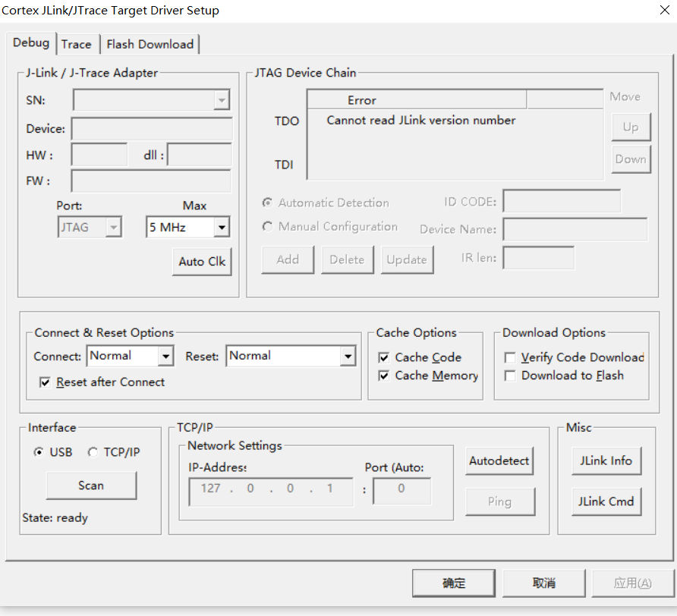Cancel with the 取消 button

[543, 583]
